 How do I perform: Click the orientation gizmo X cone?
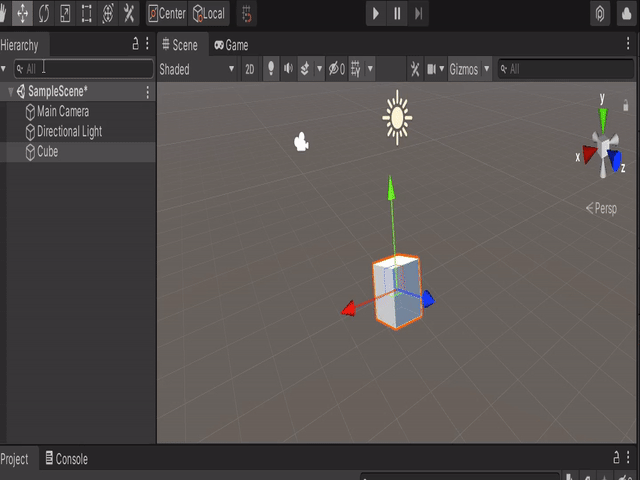click(x=589, y=154)
